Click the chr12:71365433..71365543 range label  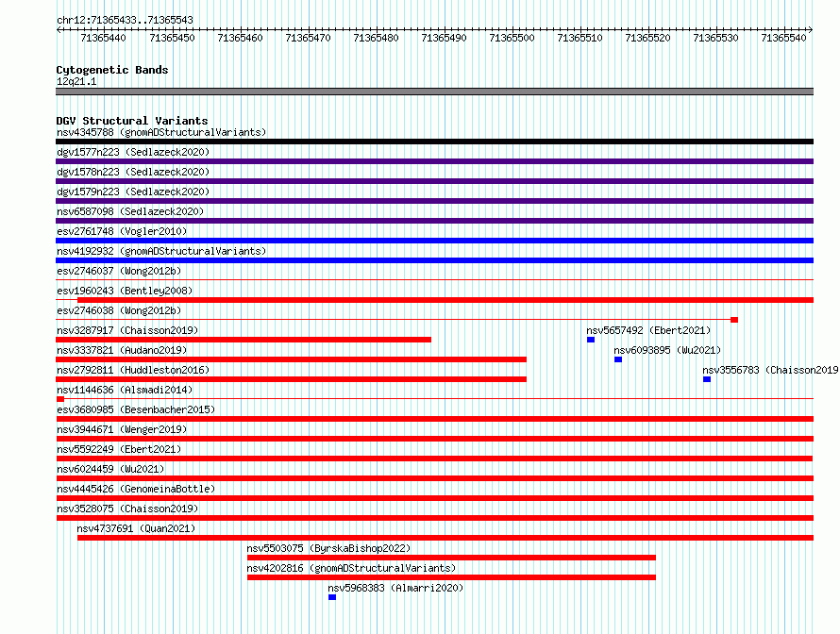pos(125,20)
